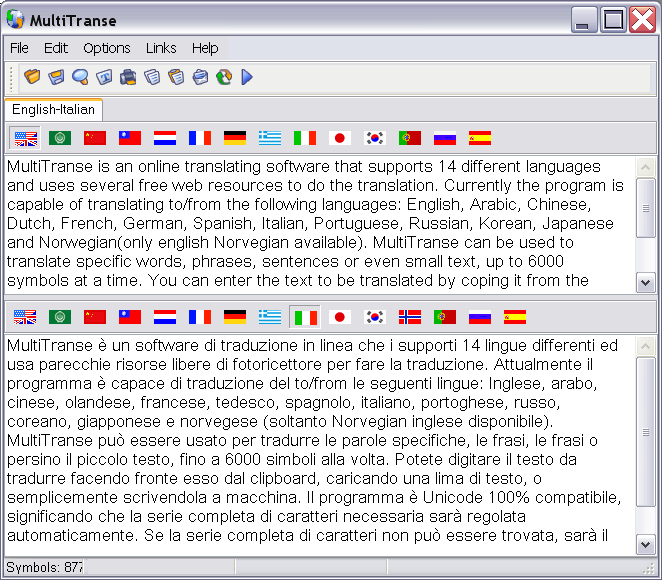Select English flag in source language row
Screen dimensions: 662x580
tap(25, 138)
